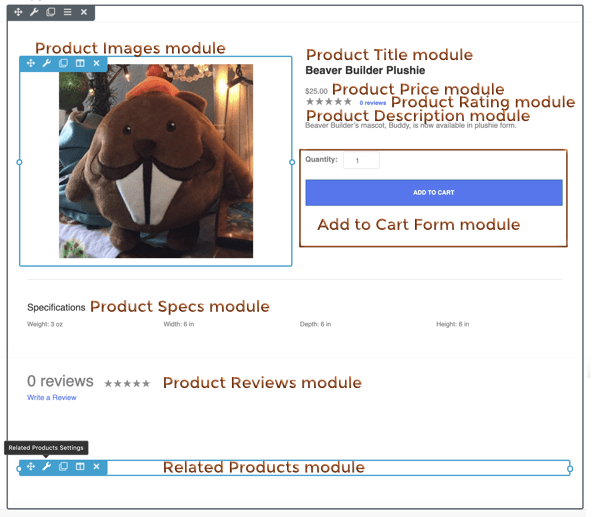Click the "Write a Review" link

(x=51, y=398)
